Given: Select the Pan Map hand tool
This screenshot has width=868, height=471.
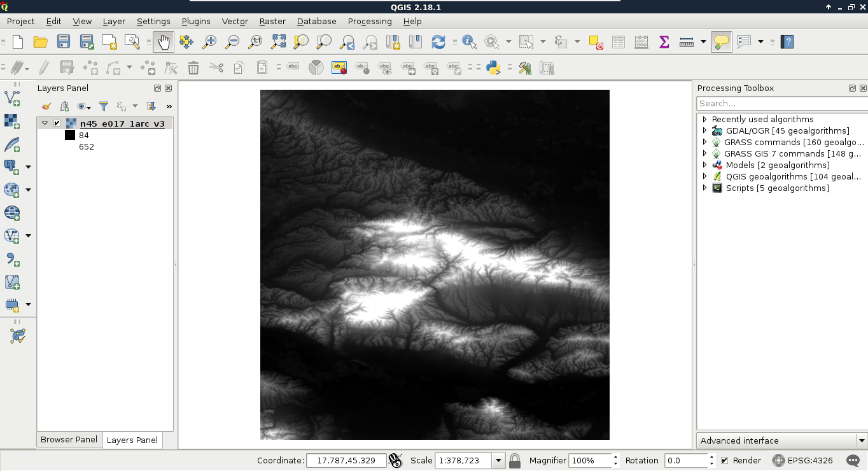Looking at the screenshot, I should point(164,42).
